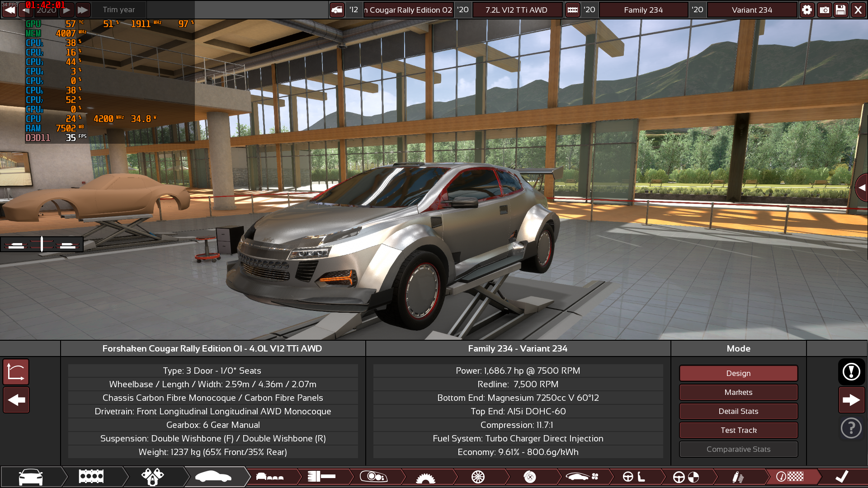
Task: Click the reset camera view icon
Action: click(x=16, y=372)
